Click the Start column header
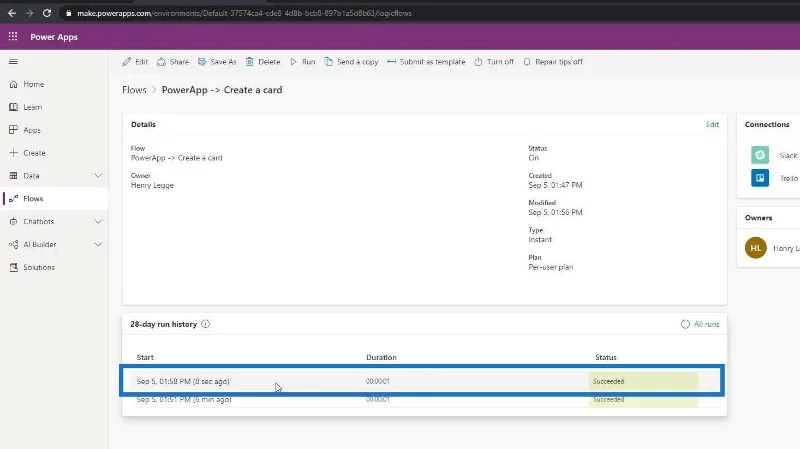 pyautogui.click(x=145, y=357)
